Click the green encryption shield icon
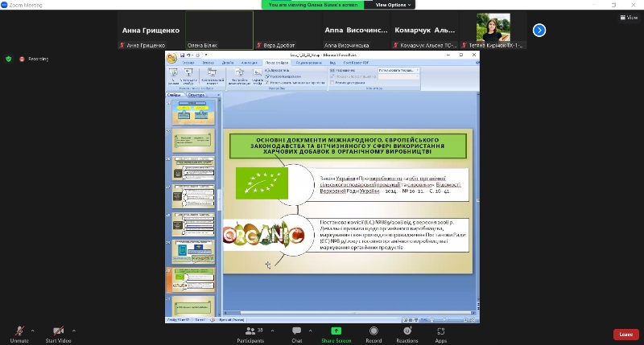 tap(9, 59)
